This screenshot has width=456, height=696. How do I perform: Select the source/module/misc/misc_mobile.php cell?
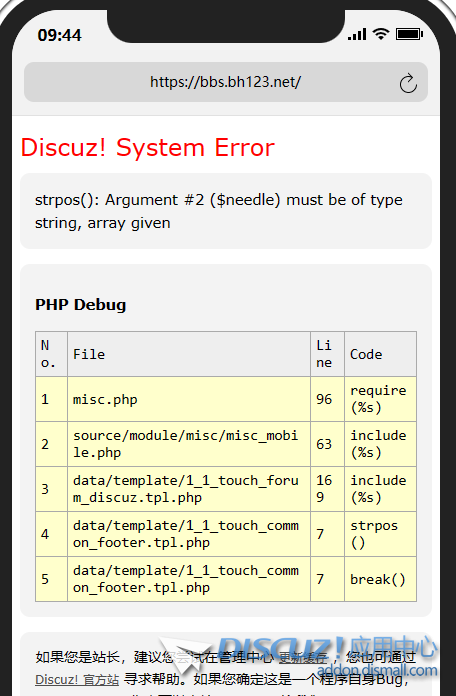[189, 444]
